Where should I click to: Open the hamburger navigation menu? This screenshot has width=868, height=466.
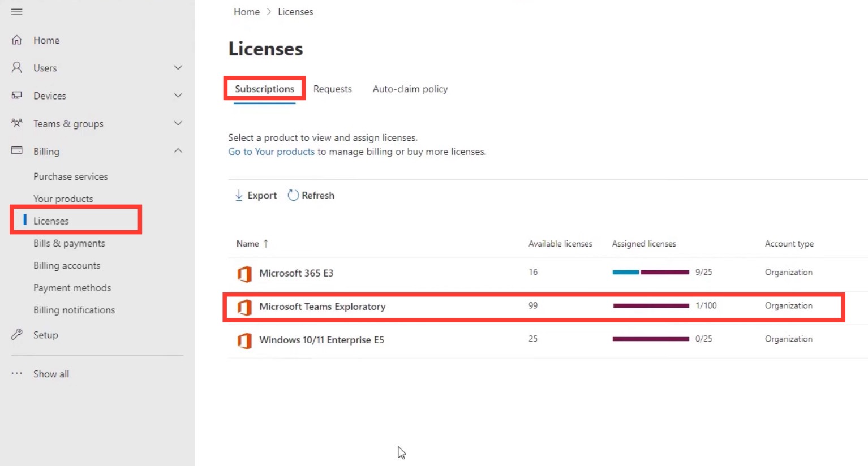17,12
